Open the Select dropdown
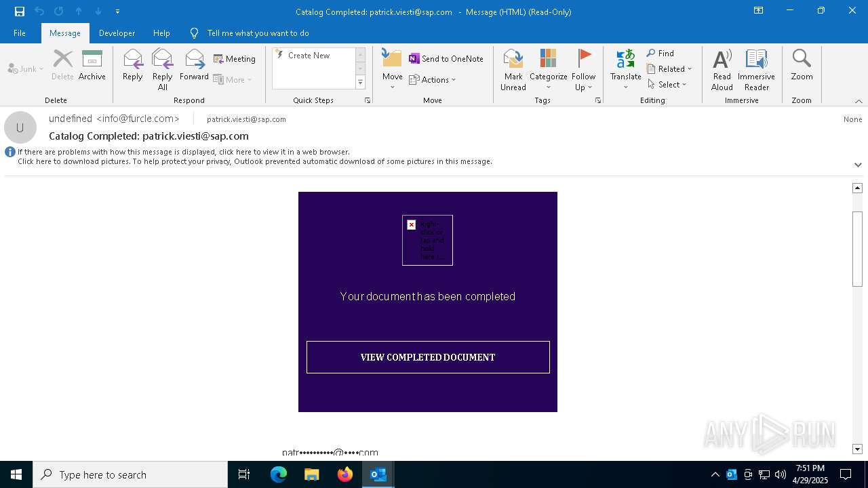868x488 pixels. pyautogui.click(x=667, y=85)
